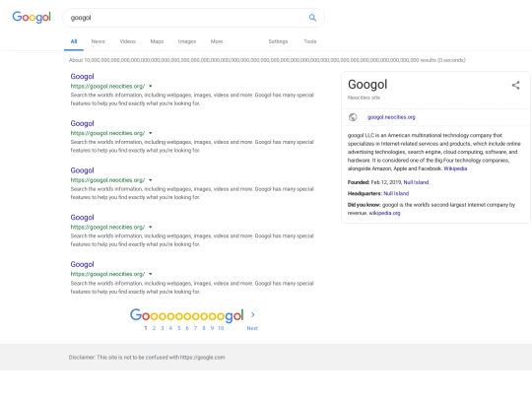The height and width of the screenshot is (399, 532).
Task: Open the wikipedia.org link under Did you know
Action: [x=384, y=213]
